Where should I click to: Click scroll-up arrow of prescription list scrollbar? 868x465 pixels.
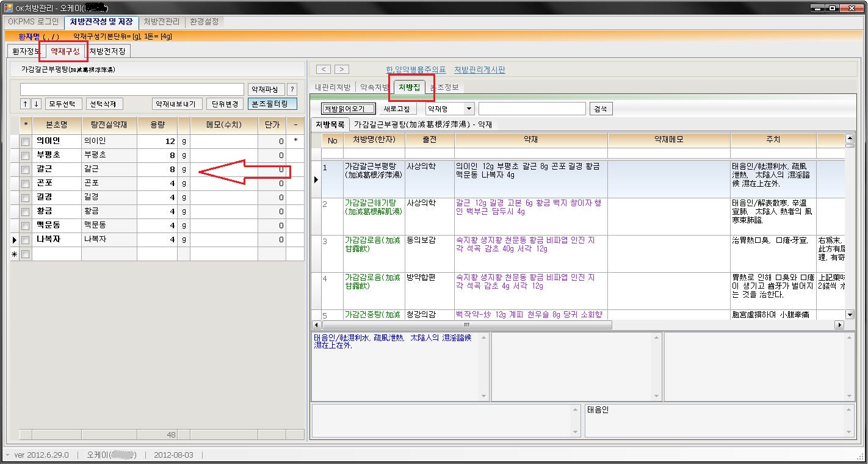pyautogui.click(x=850, y=139)
